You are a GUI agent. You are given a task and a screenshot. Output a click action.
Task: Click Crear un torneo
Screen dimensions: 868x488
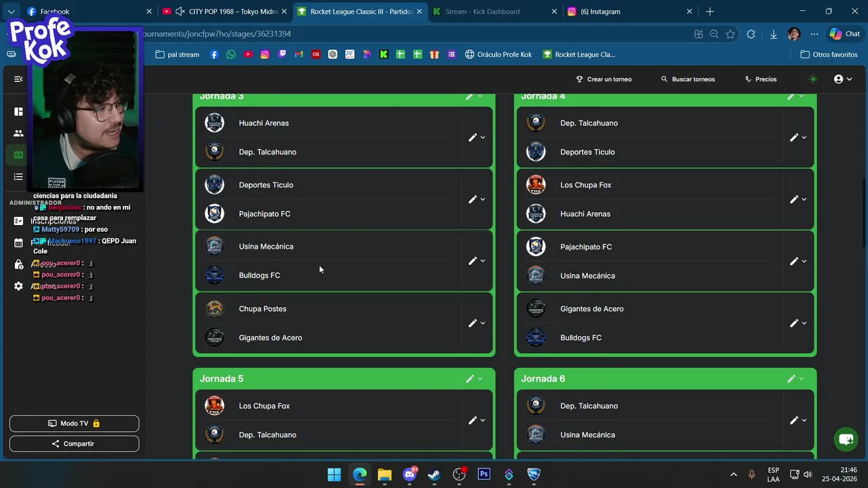(x=604, y=79)
